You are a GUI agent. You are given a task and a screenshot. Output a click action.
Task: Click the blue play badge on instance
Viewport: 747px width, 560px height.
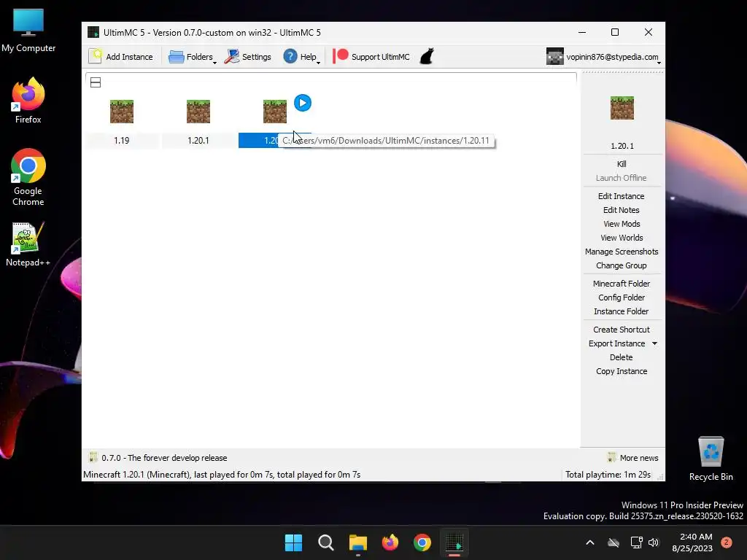click(303, 103)
